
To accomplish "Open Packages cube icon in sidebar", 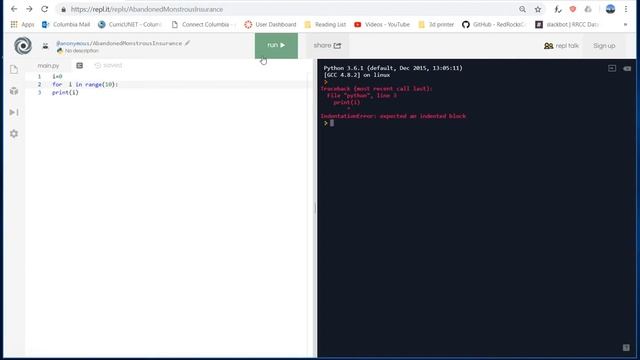I will point(14,91).
